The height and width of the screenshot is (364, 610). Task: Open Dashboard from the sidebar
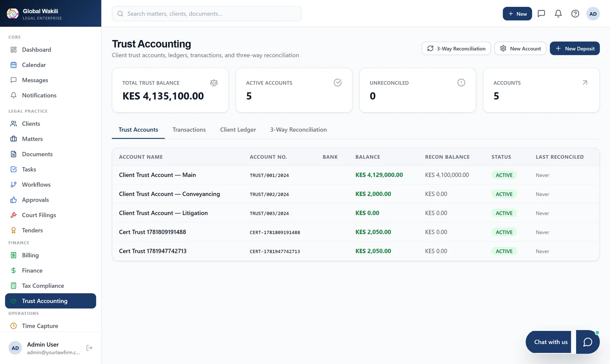pyautogui.click(x=50, y=49)
